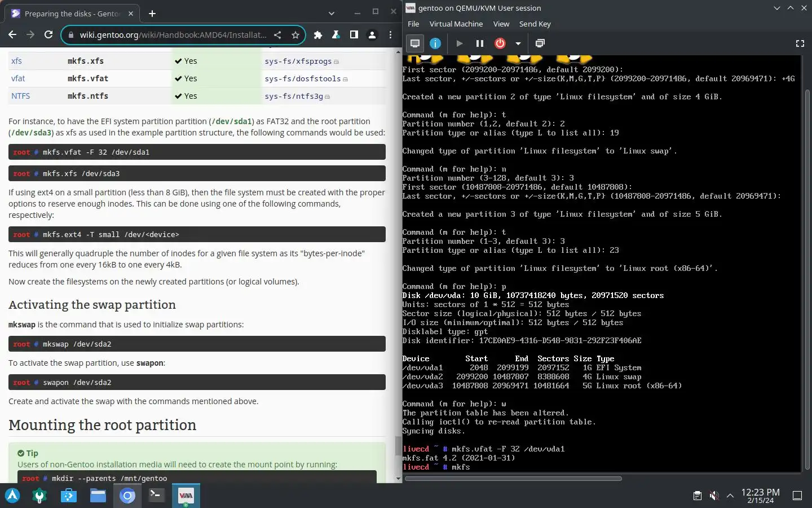
Task: Share the current page via address bar icon
Action: coord(277,35)
